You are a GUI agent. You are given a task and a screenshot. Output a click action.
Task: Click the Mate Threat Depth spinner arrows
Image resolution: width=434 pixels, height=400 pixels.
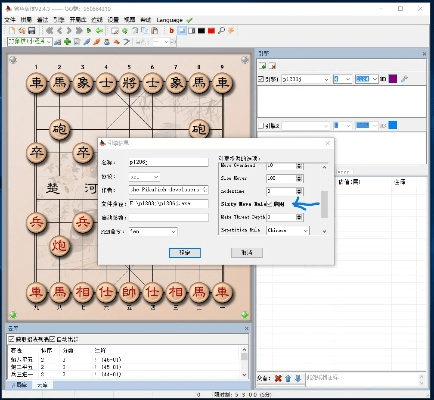click(299, 217)
